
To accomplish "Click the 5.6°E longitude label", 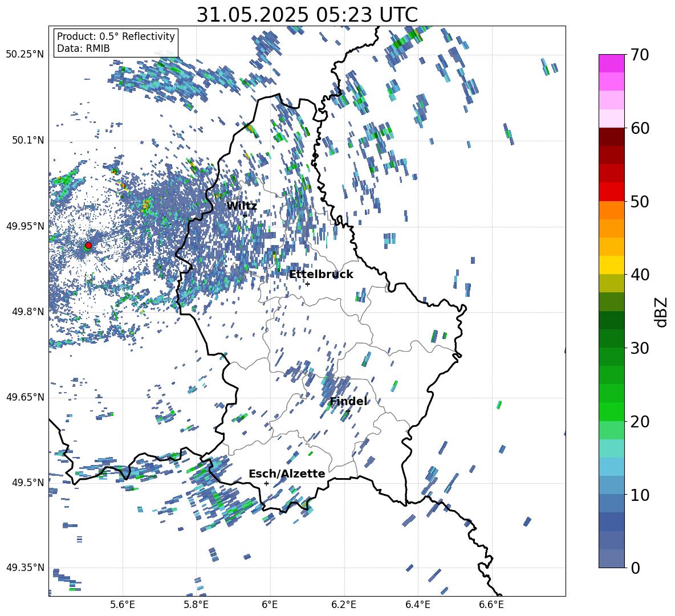I will (x=123, y=605).
